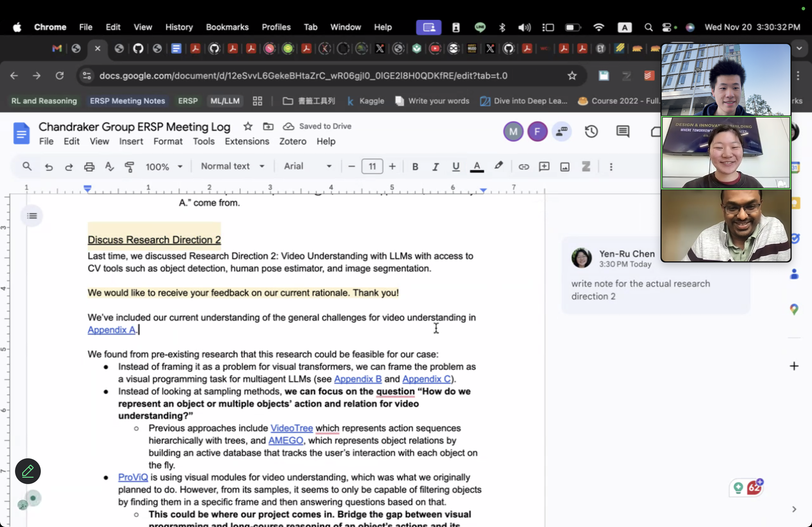Click the Insert link icon

point(524,167)
